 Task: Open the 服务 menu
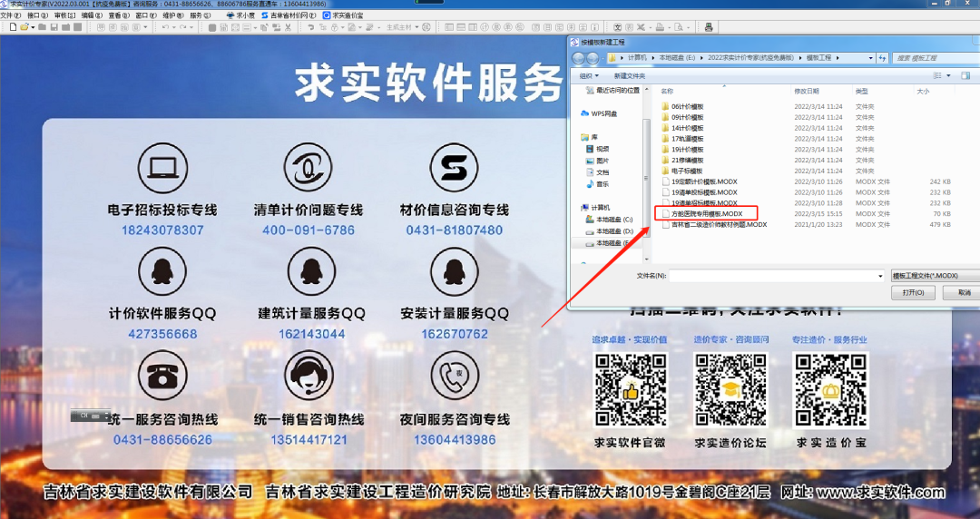200,15
